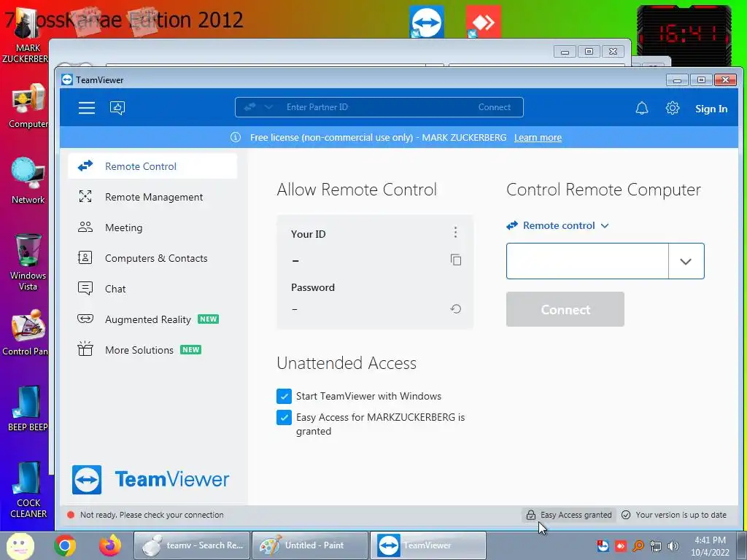Open Meeting in the sidebar
Viewport: 747px width, 560px height.
[152, 227]
